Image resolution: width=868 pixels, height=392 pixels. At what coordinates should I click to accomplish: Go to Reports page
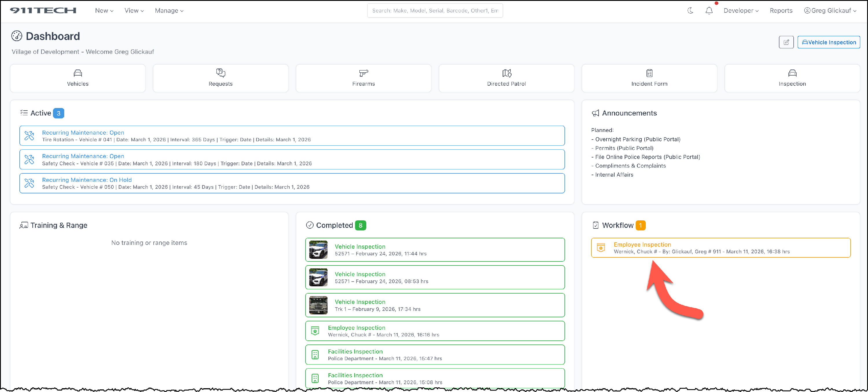[781, 10]
